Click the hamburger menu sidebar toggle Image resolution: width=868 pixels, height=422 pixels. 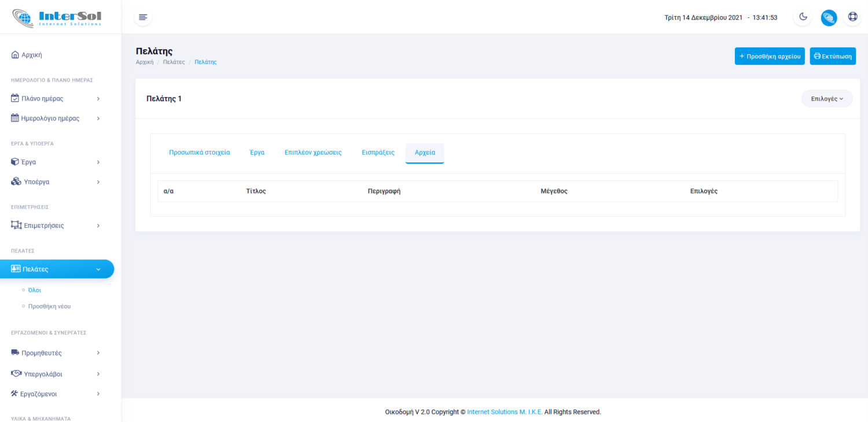coord(143,17)
